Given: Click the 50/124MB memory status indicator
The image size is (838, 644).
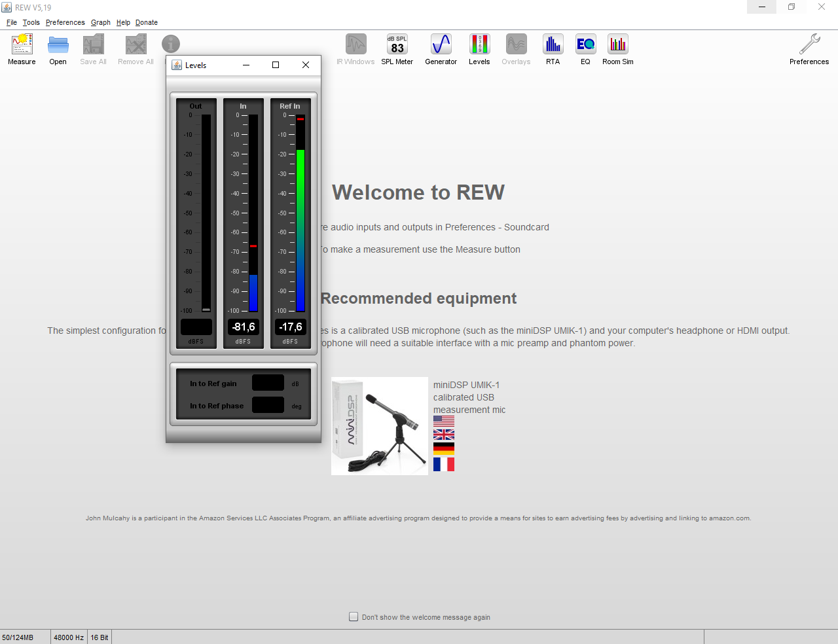Looking at the screenshot, I should (25, 637).
